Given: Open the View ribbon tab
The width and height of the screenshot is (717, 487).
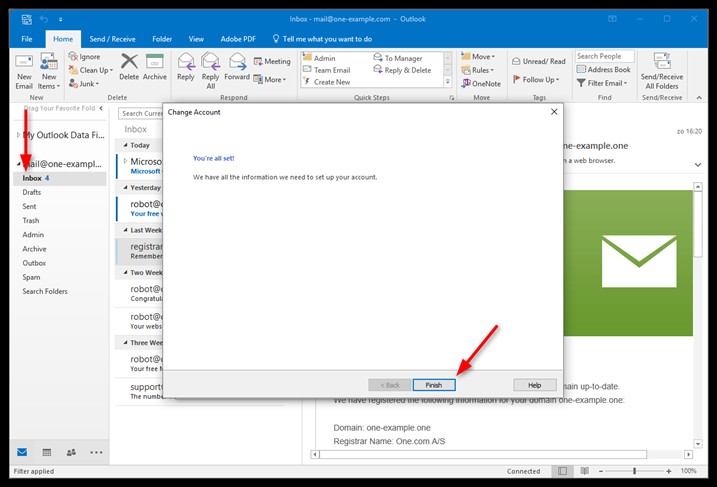Looking at the screenshot, I should pos(196,39).
